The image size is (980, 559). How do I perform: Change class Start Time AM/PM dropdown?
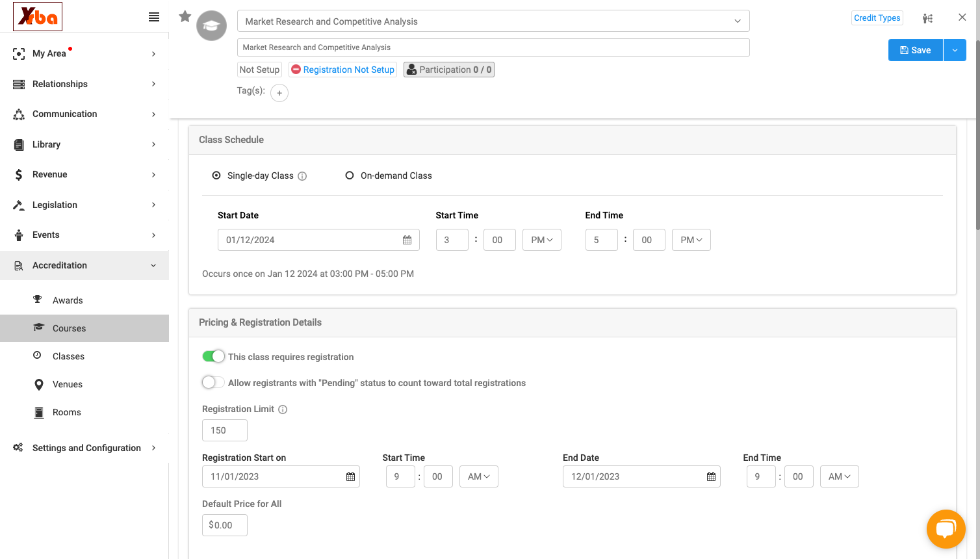coord(542,240)
